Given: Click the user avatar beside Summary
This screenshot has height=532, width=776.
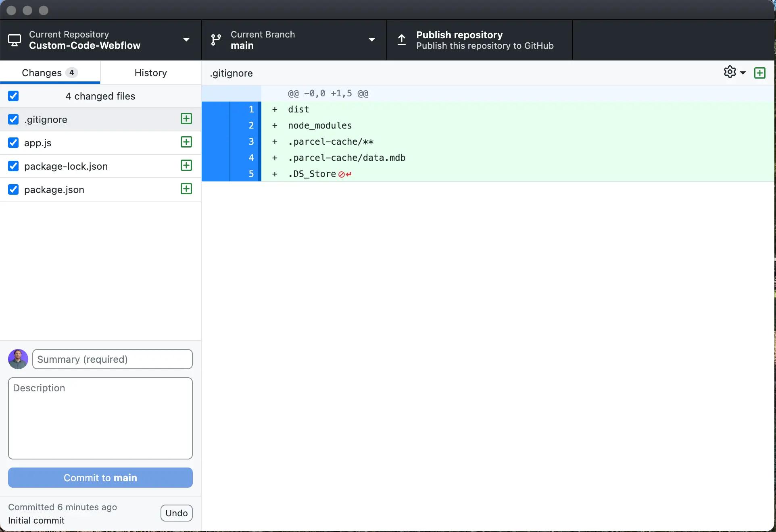Looking at the screenshot, I should [18, 359].
